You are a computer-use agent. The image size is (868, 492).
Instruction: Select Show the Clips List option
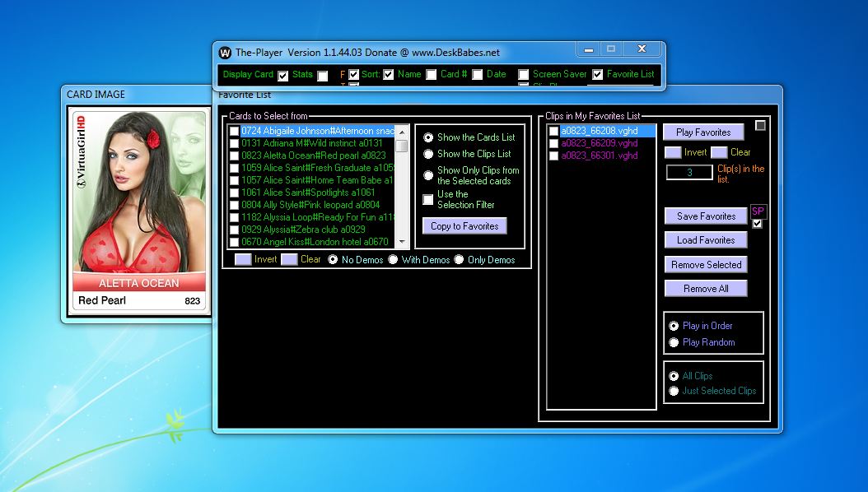tap(428, 154)
